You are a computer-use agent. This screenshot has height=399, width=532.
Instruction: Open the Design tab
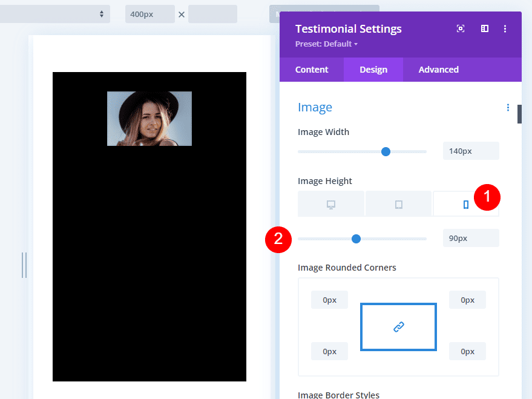pyautogui.click(x=373, y=70)
